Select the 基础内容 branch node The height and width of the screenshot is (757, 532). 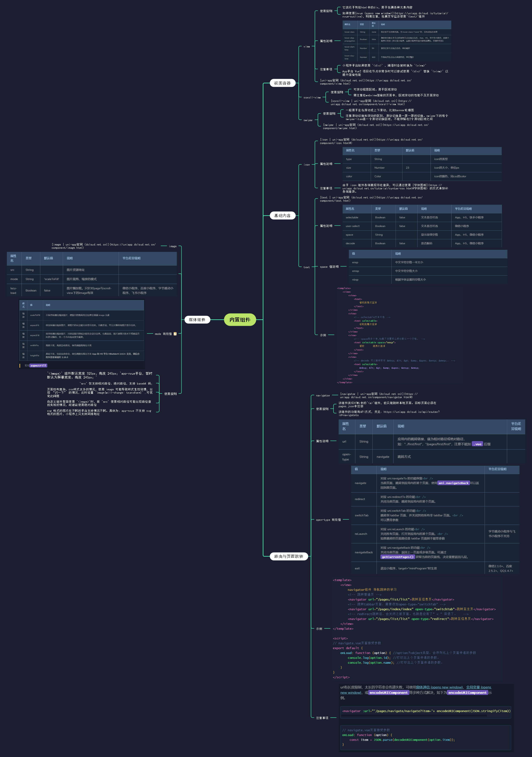point(282,216)
